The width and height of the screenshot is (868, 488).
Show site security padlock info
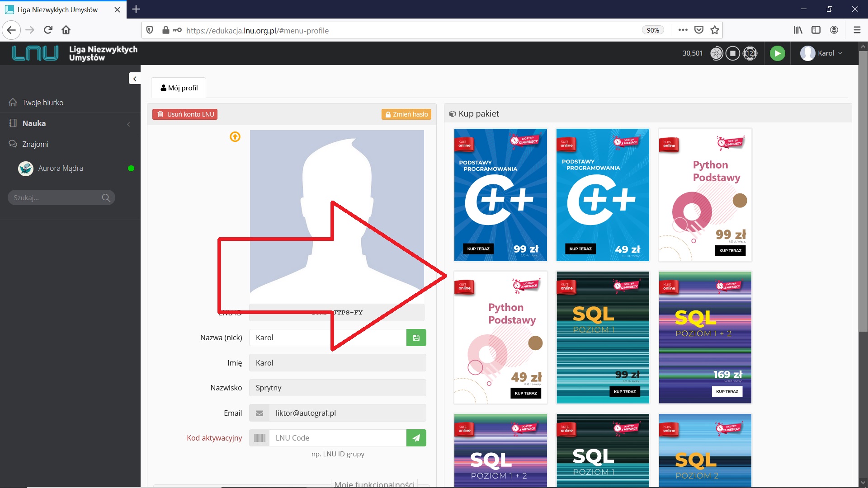[166, 30]
